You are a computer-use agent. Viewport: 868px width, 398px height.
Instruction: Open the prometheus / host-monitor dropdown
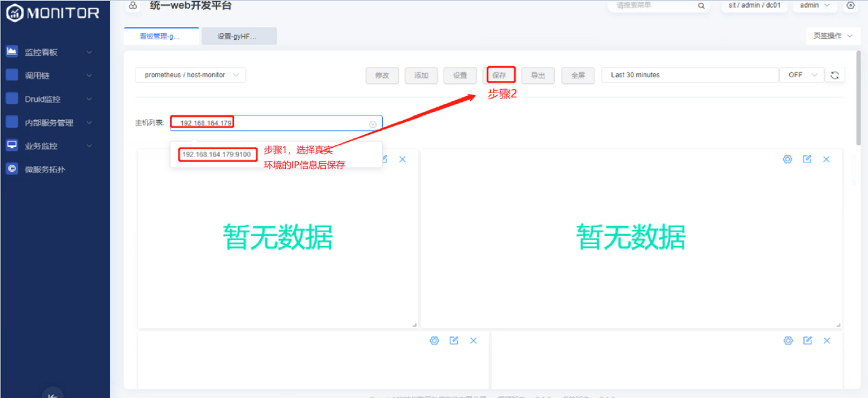pos(190,75)
